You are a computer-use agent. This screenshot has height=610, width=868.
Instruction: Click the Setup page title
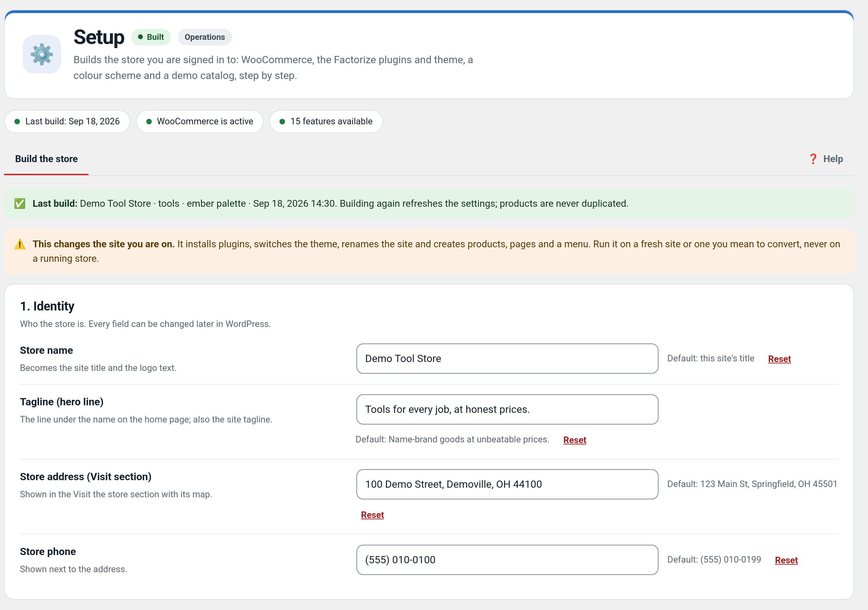99,37
